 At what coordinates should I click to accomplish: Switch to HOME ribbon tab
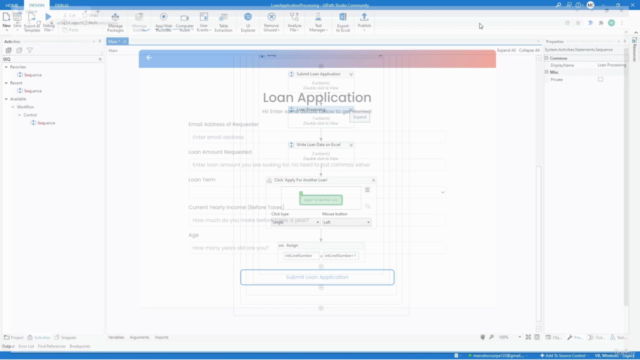12,5
